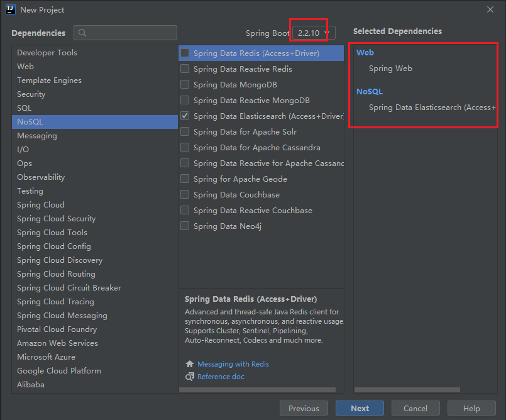Select SQL category

[x=95, y=108]
